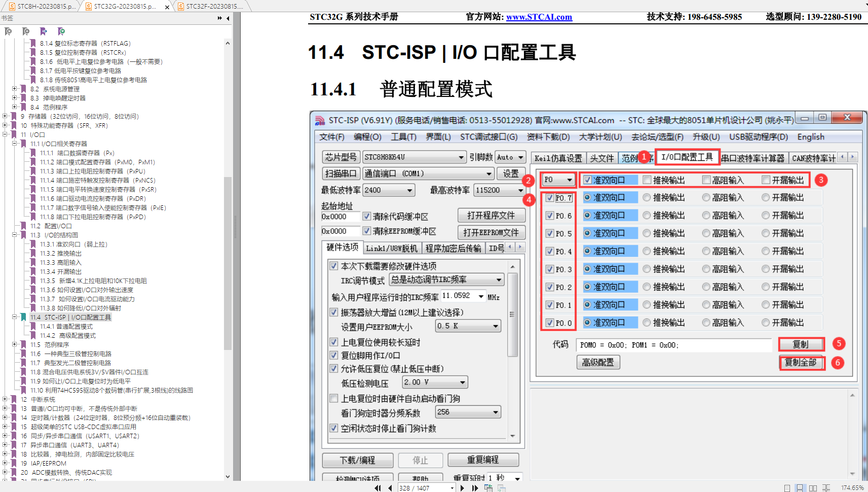Image resolution: width=868 pixels, height=492 pixels.
Task: Toggle 复位脚用作I/O口 checkbox in STC-ISP screenshot
Action: 334,355
